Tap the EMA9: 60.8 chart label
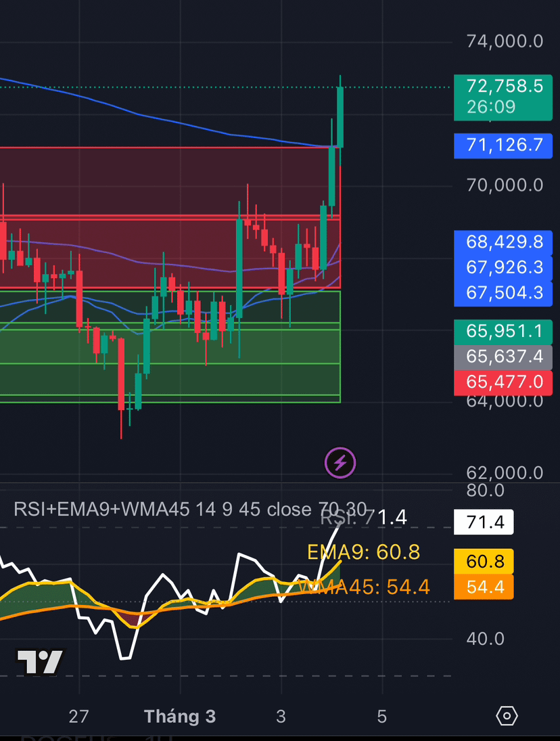This screenshot has height=741, width=560. pyautogui.click(x=364, y=552)
